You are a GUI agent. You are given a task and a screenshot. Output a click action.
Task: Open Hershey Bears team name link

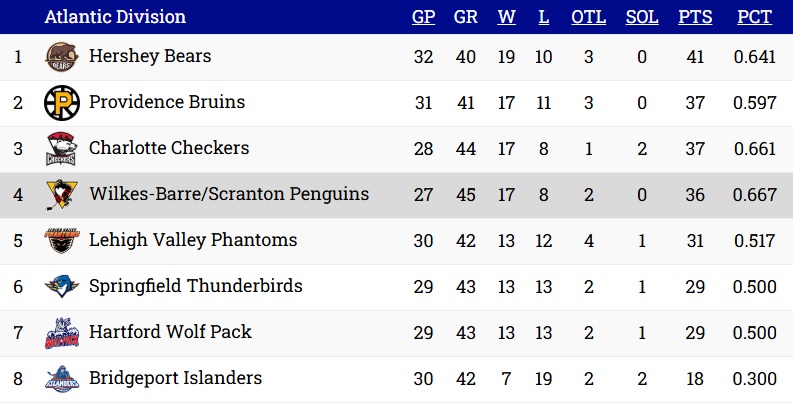pos(150,56)
